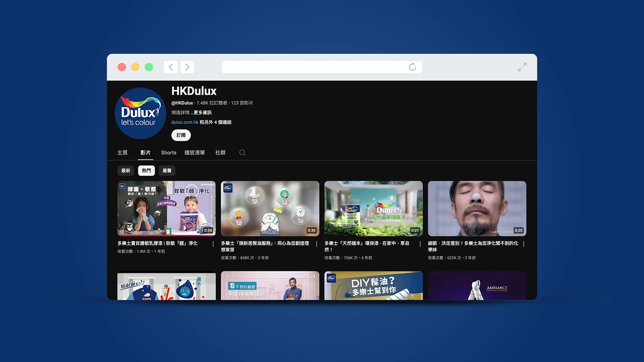Focus the browser address bar

point(322,67)
